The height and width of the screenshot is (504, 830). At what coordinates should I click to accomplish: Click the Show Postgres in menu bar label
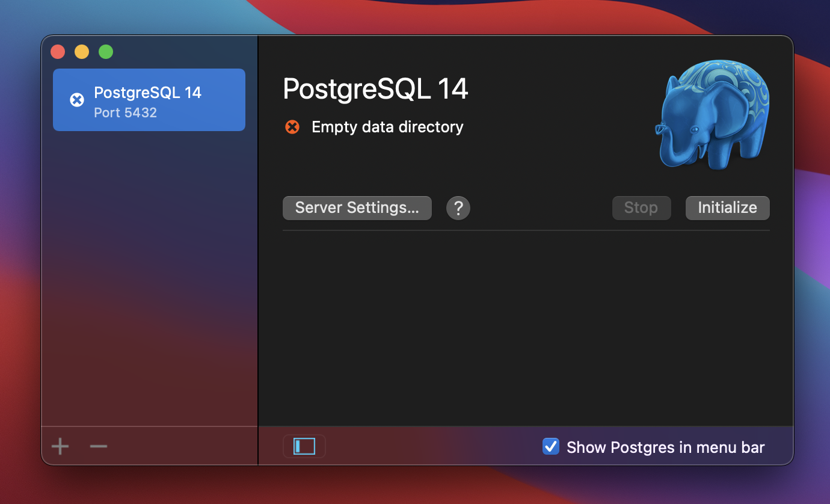pyautogui.click(x=666, y=447)
